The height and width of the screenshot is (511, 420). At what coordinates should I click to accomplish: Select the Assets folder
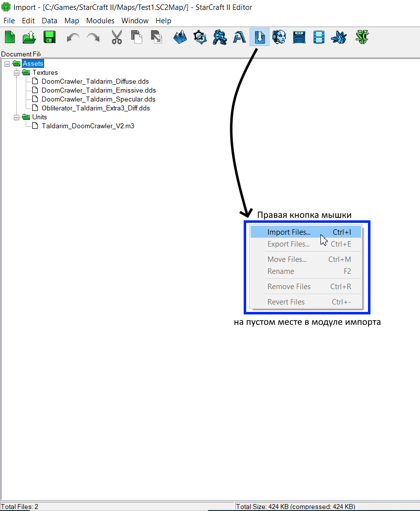coord(33,63)
